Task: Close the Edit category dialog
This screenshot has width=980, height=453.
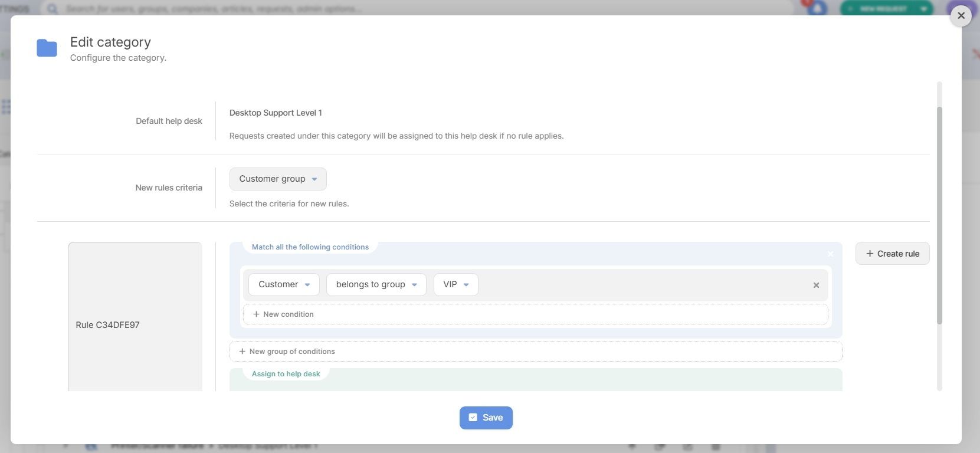Action: [961, 15]
